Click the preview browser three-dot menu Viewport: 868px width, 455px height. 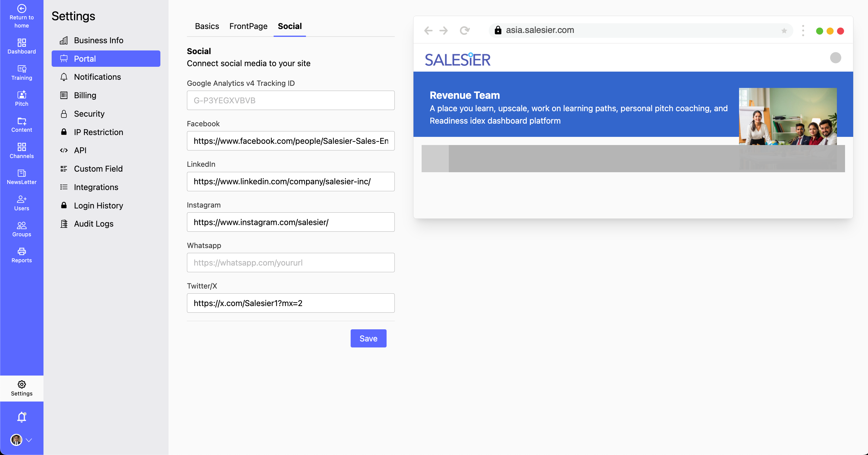pos(803,31)
